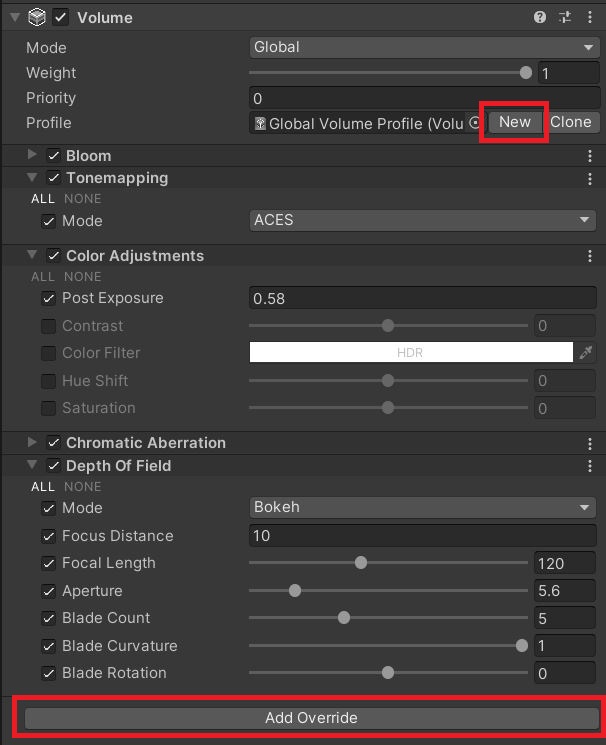Select NONE under Depth Of Field
The width and height of the screenshot is (606, 745).
pos(83,487)
